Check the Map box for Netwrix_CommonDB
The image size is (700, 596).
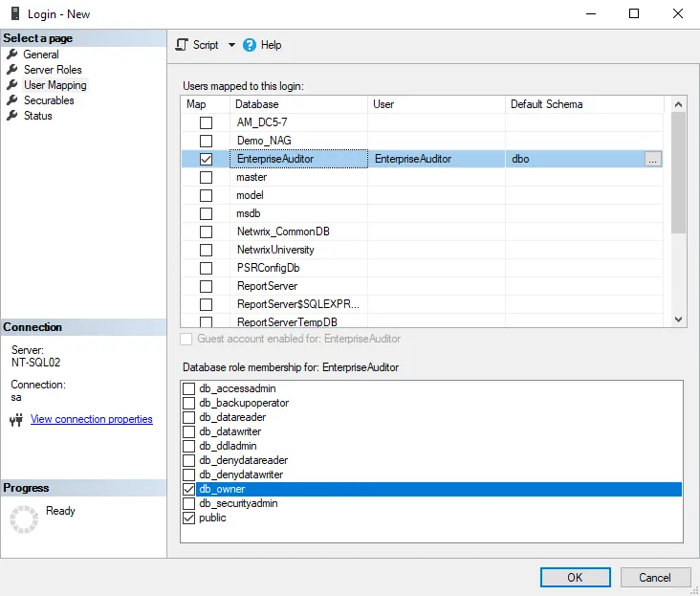tap(206, 232)
